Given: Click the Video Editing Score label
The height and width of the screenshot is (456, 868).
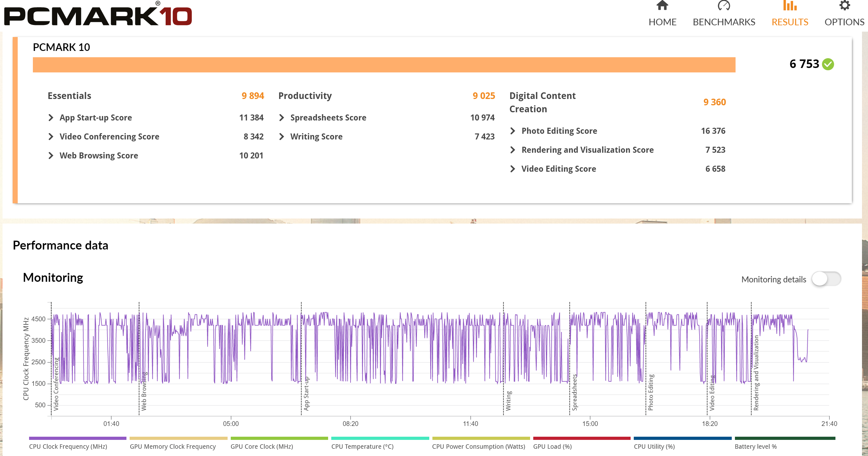Looking at the screenshot, I should [558, 169].
